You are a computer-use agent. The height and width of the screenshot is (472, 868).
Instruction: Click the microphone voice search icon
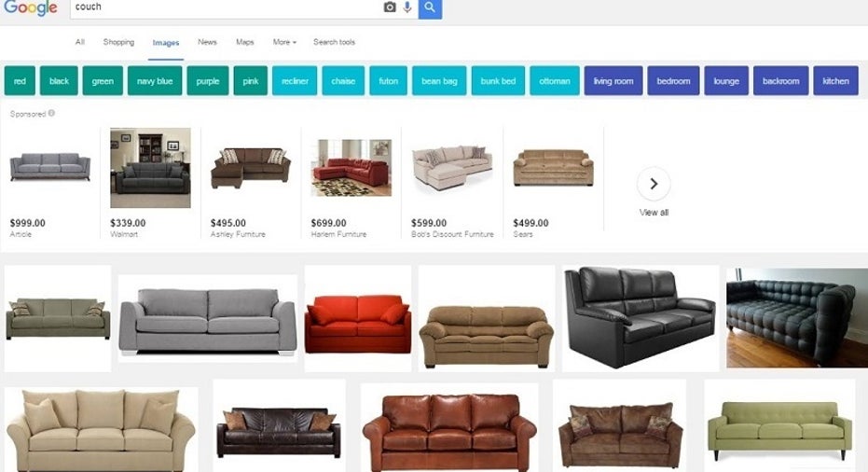407,7
